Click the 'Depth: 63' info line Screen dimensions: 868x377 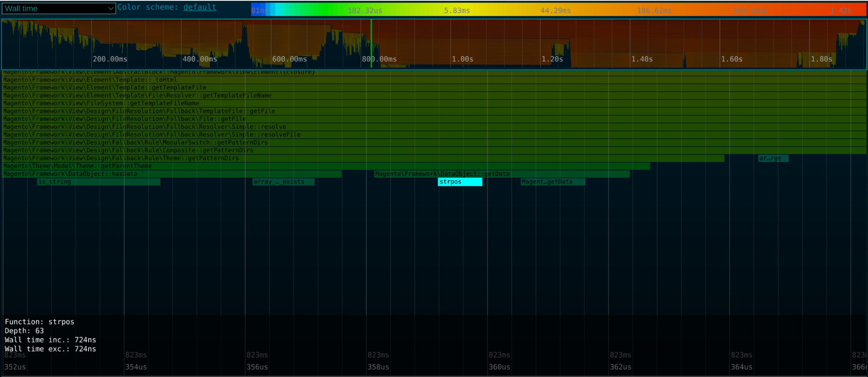click(x=24, y=331)
